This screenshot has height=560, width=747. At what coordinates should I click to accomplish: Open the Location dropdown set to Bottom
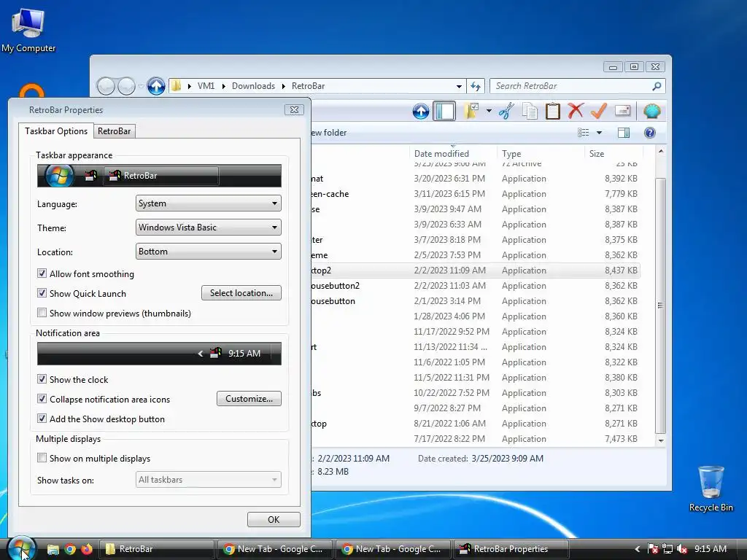pos(208,252)
